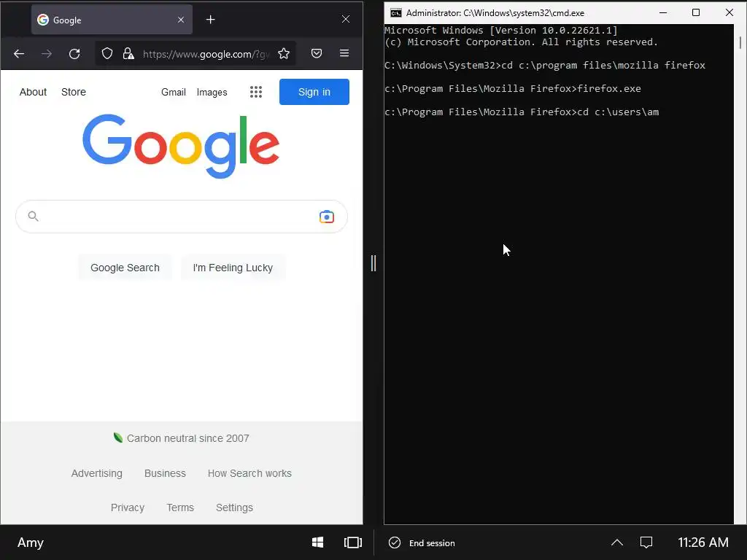Open Google apps grid
Image resolution: width=747 pixels, height=560 pixels.
tap(256, 92)
